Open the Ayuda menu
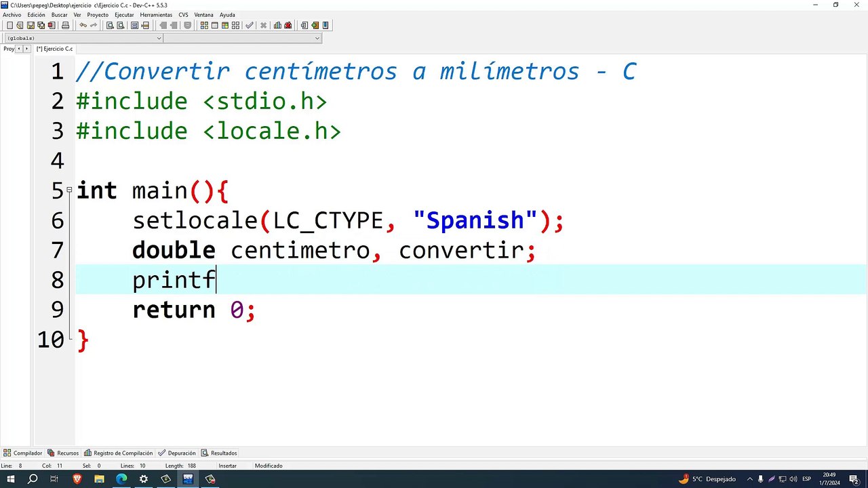The height and width of the screenshot is (488, 868). coord(227,15)
